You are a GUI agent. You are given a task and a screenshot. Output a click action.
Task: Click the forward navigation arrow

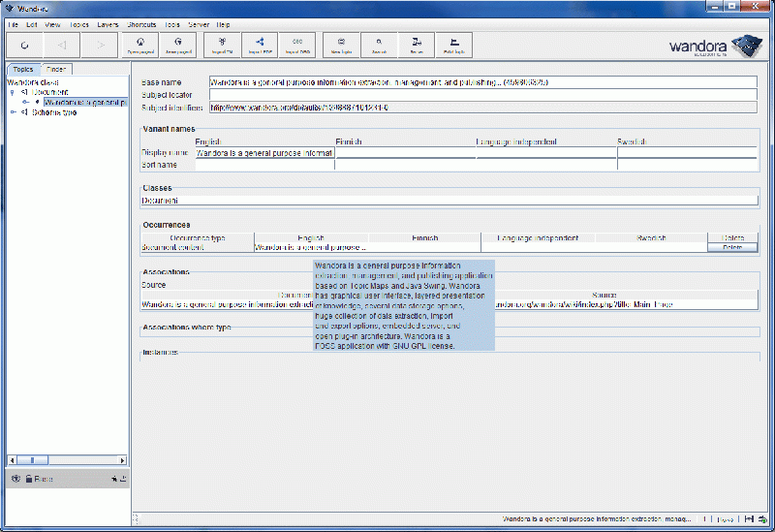tap(101, 45)
